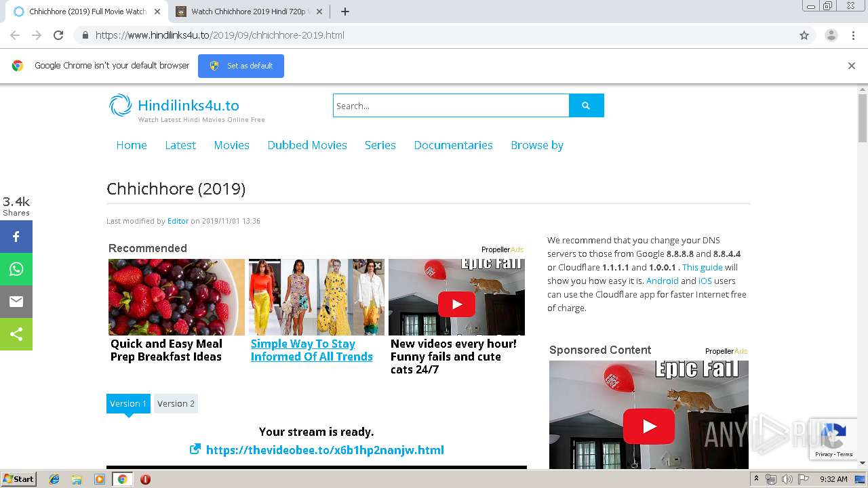
Task: Select the Version 2 tab
Action: tap(176, 403)
